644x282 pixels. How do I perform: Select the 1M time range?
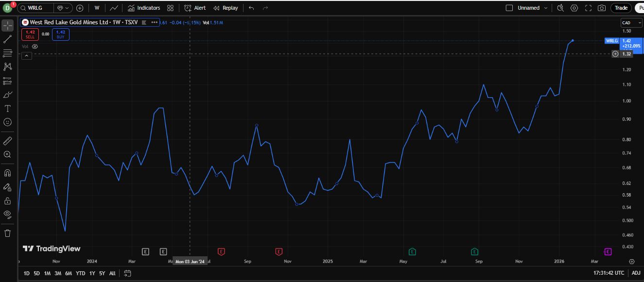[47, 273]
